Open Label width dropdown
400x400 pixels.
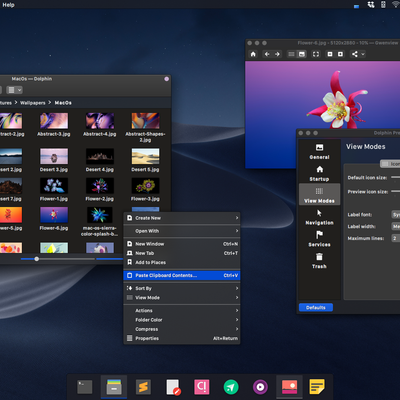tap(396, 226)
